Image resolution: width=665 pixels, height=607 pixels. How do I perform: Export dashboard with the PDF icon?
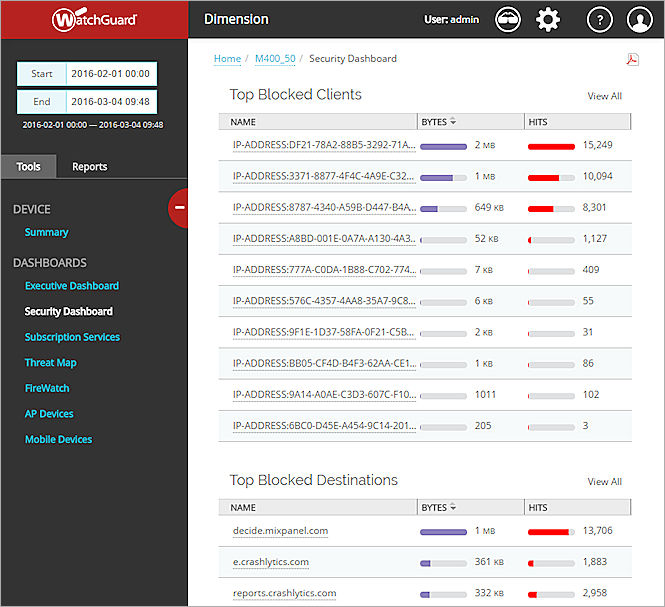coord(632,59)
